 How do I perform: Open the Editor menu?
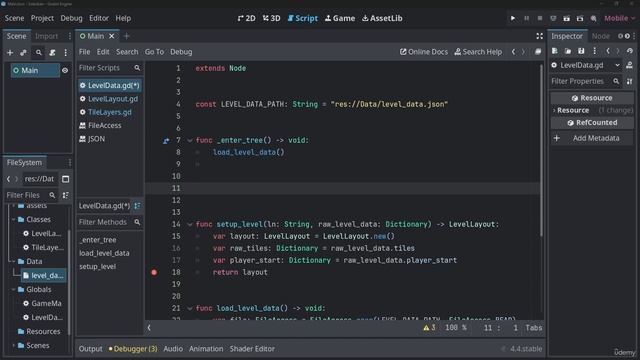pos(99,18)
